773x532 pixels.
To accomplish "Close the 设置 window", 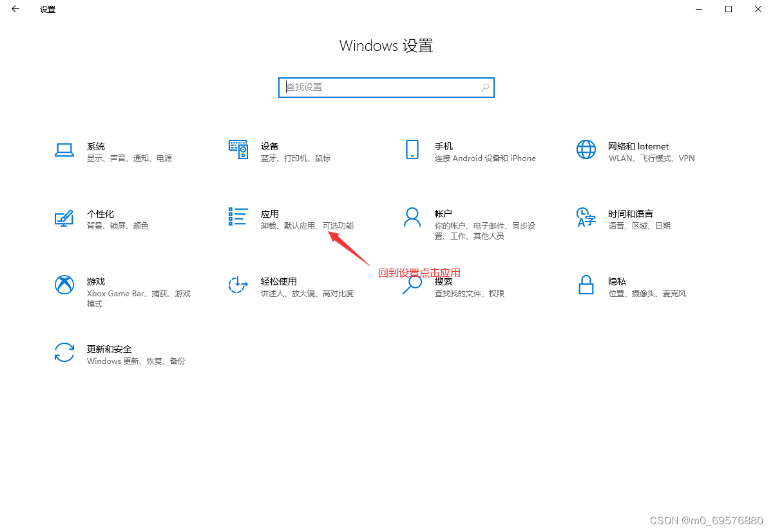I will click(758, 9).
